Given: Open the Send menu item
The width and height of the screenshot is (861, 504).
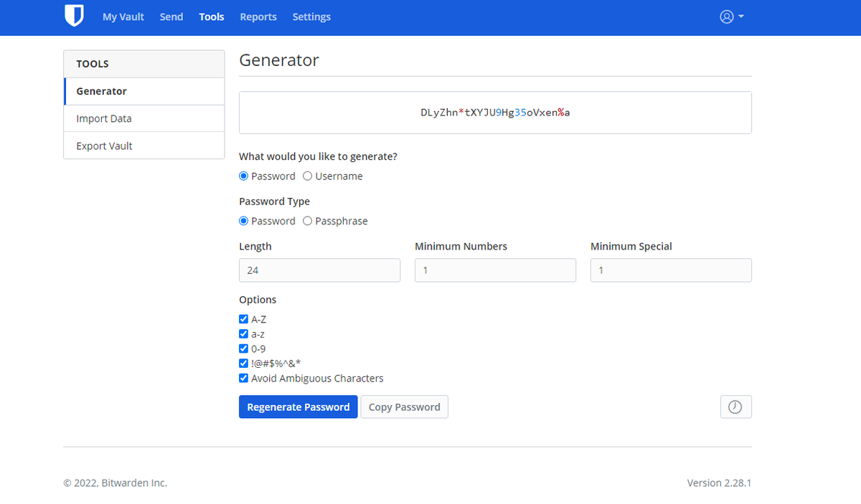Looking at the screenshot, I should point(171,16).
